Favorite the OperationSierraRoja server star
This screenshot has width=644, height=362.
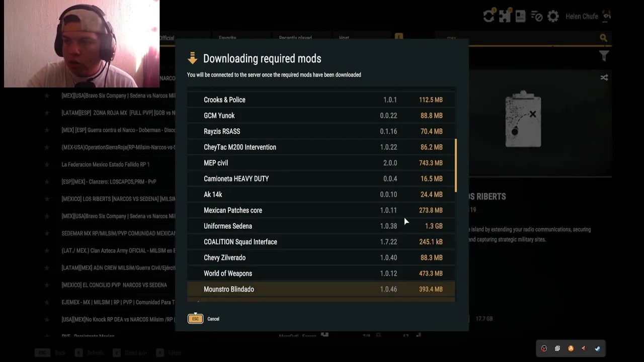(x=47, y=147)
